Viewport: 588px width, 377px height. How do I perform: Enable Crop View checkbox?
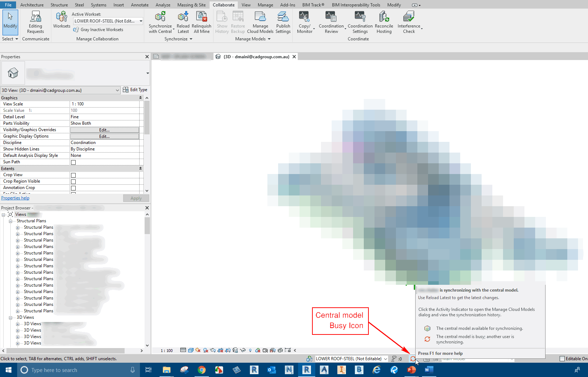click(73, 175)
